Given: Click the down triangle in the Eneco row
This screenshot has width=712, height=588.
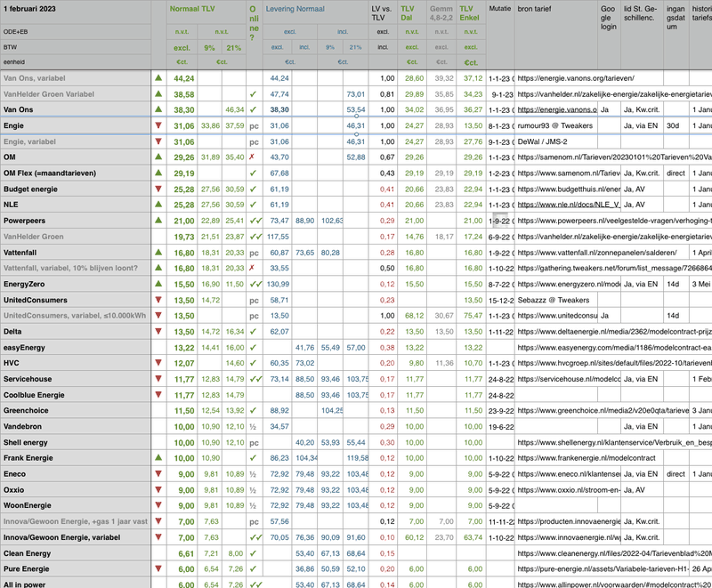Looking at the screenshot, I should coord(158,473).
